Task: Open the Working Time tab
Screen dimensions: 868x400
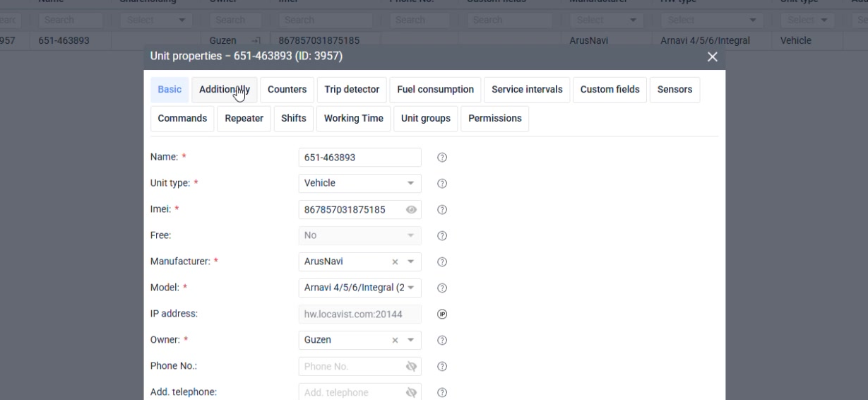Action: pyautogui.click(x=354, y=119)
